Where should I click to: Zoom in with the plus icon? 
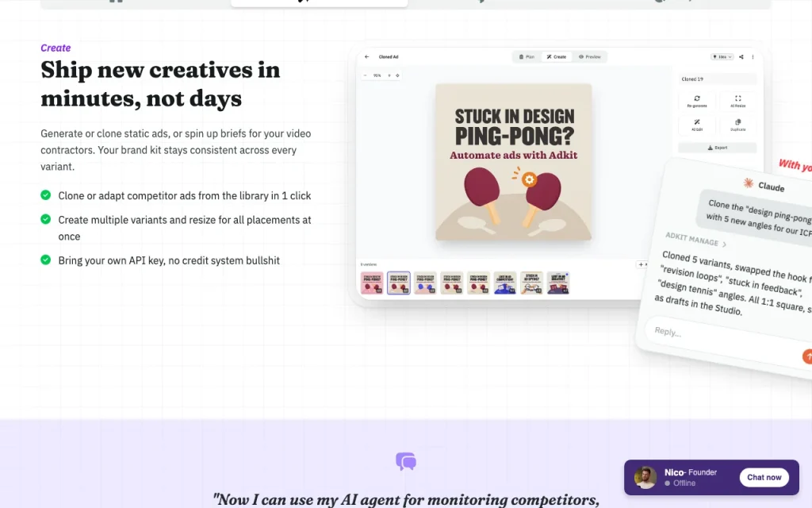coord(389,75)
